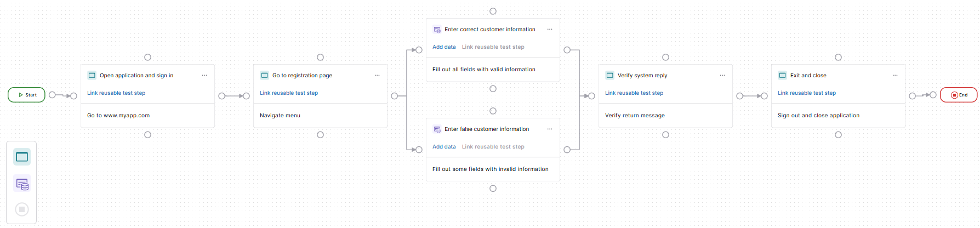
Task: Click step icon of 'Go to registration page'
Action: (x=265, y=76)
